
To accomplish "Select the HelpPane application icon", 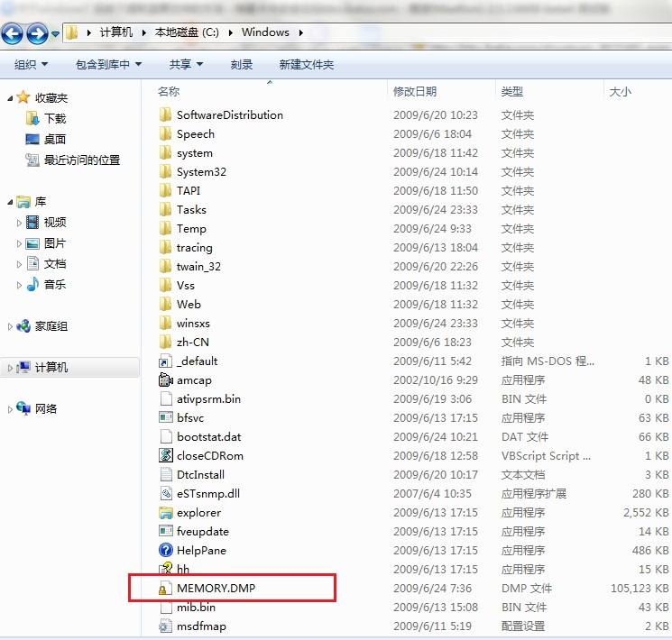I will tap(165, 550).
